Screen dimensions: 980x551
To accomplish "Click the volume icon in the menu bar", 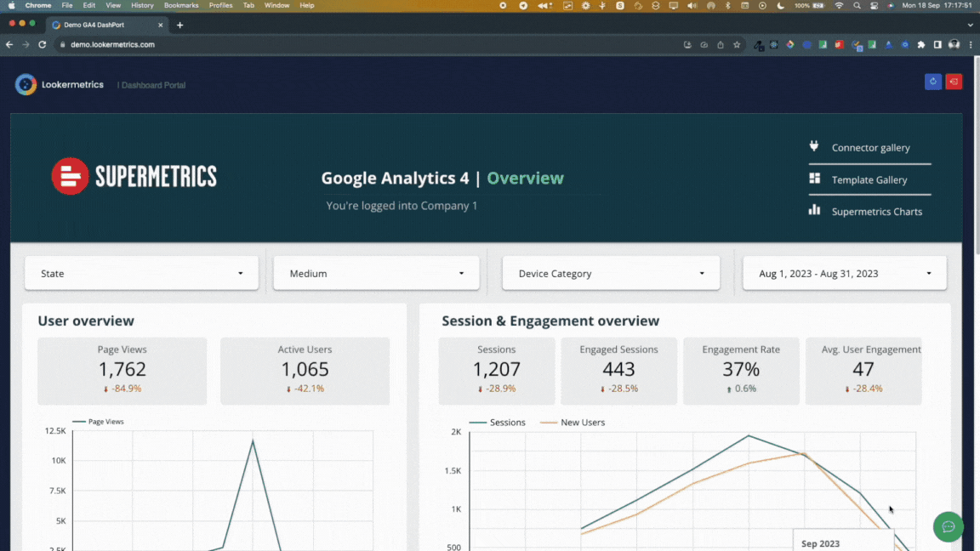I will pyautogui.click(x=692, y=6).
